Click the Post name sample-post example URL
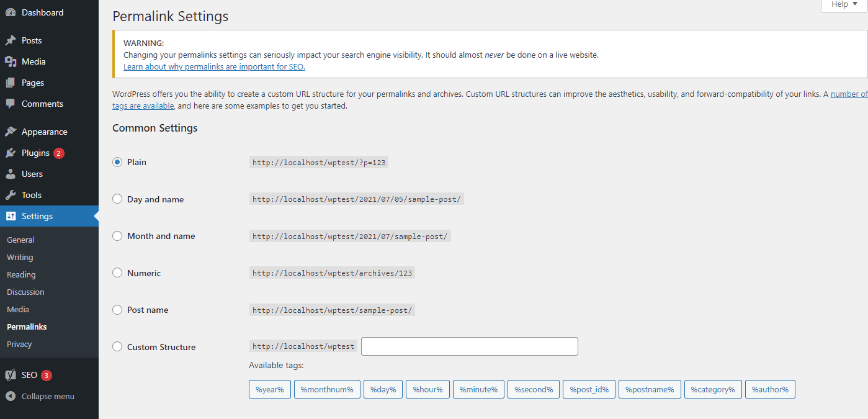Viewport: 868px width, 419px height. (332, 310)
